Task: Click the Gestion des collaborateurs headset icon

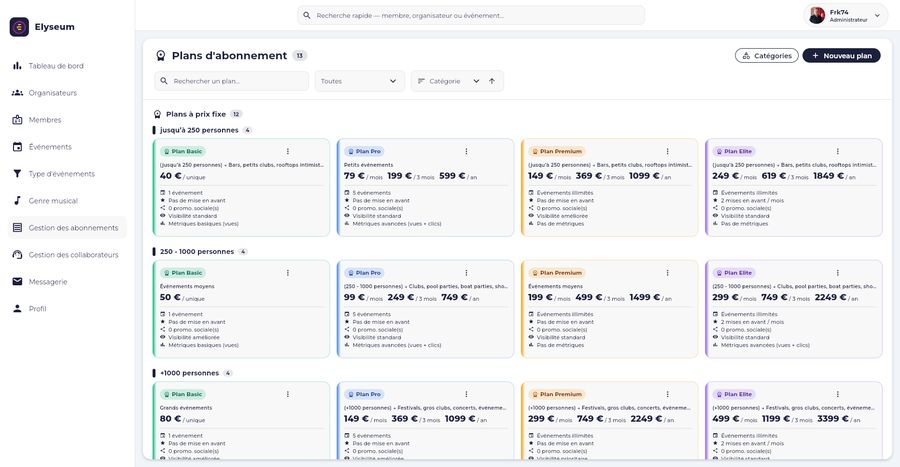Action: click(x=17, y=255)
